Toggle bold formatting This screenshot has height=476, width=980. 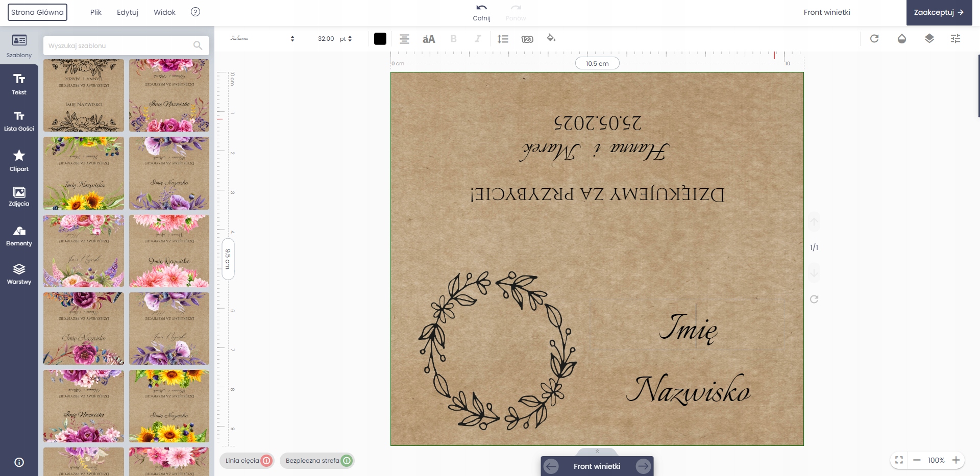453,39
